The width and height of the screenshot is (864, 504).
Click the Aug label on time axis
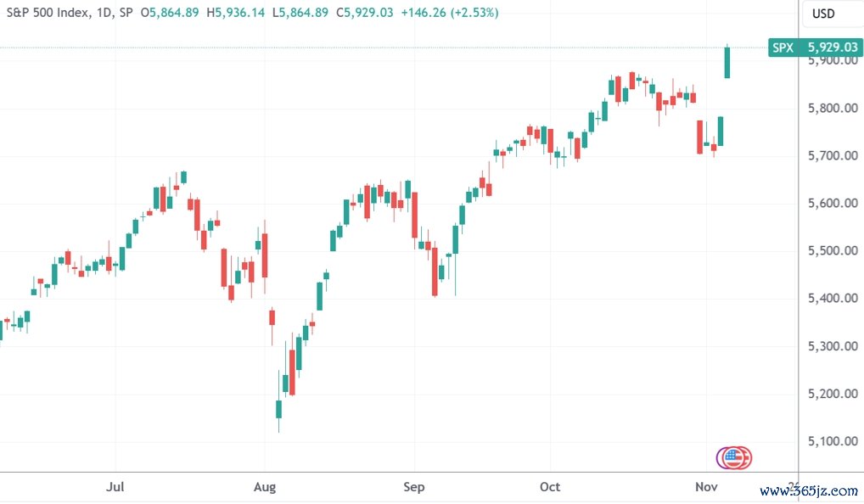(266, 487)
